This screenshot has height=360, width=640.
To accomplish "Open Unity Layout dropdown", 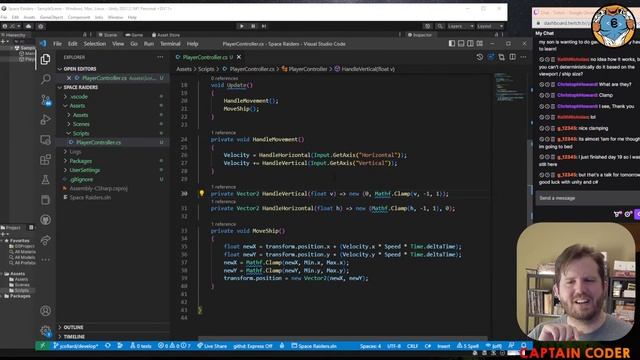I will [x=490, y=26].
